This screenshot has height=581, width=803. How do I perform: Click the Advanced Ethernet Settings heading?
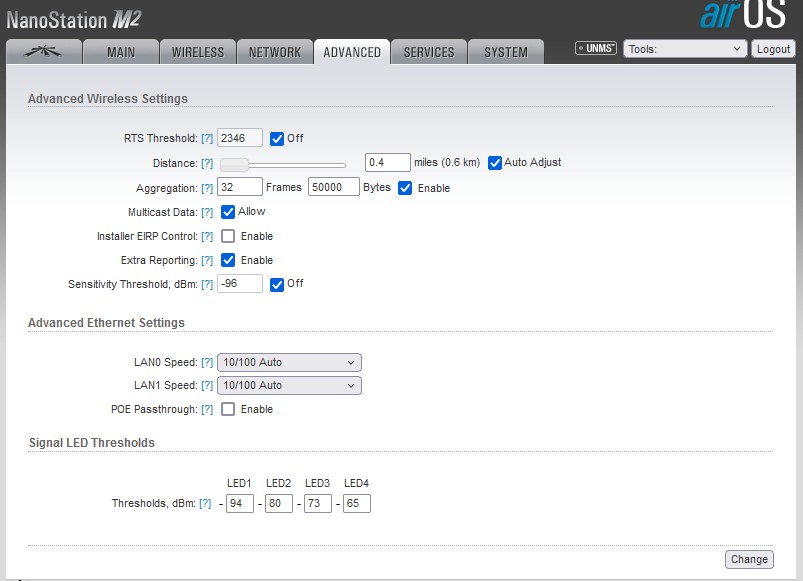point(106,322)
